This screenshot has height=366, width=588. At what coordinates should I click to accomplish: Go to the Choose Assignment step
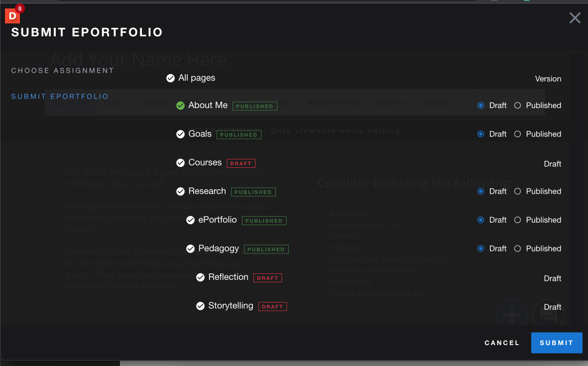pyautogui.click(x=62, y=71)
